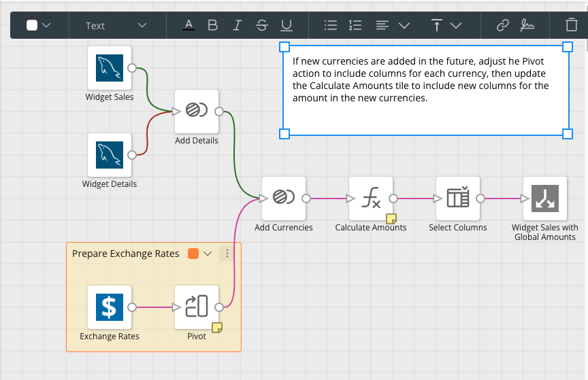
Task: Delete the note with trash icon
Action: point(572,24)
